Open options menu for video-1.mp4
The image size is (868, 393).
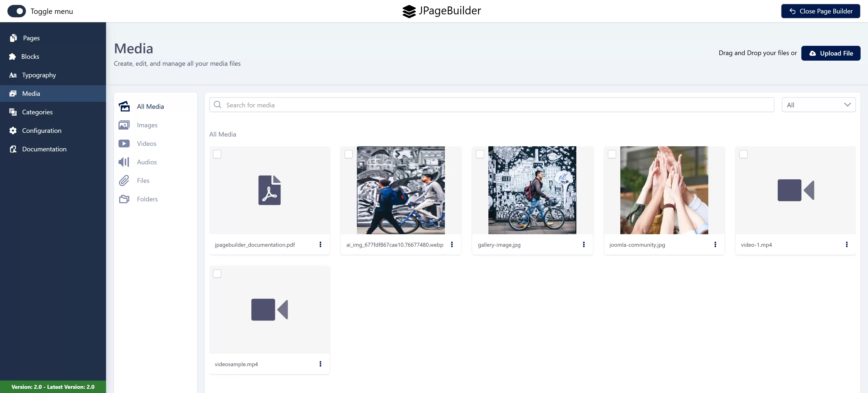coord(846,244)
